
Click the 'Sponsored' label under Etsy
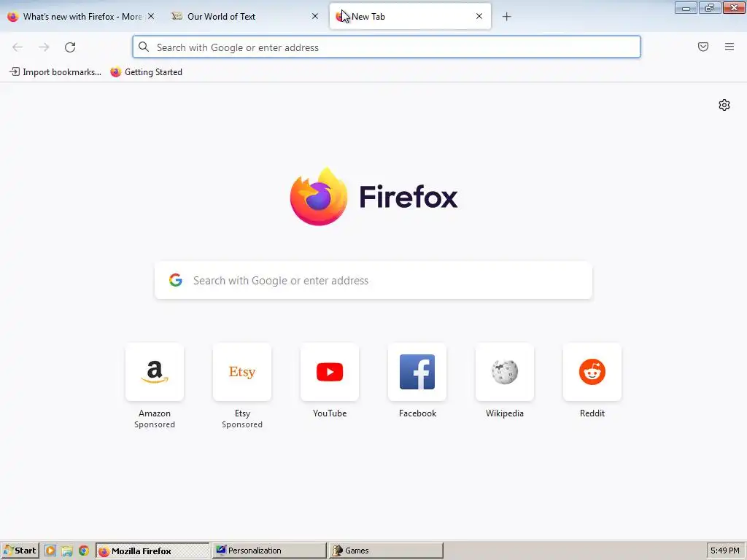242,424
